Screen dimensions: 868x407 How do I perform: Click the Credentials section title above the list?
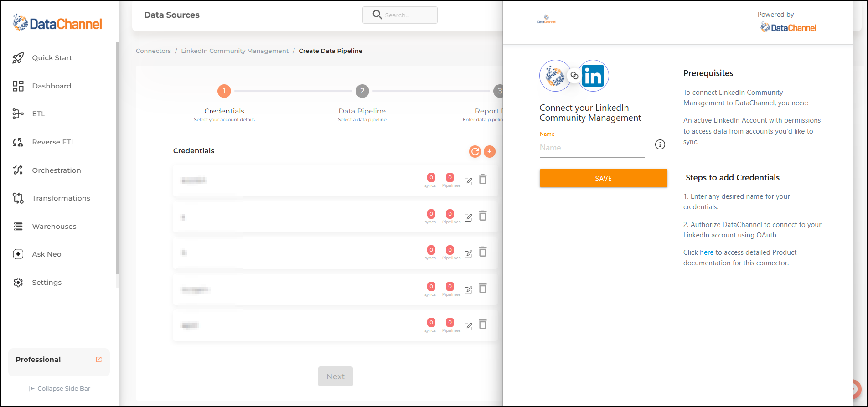[x=194, y=151]
